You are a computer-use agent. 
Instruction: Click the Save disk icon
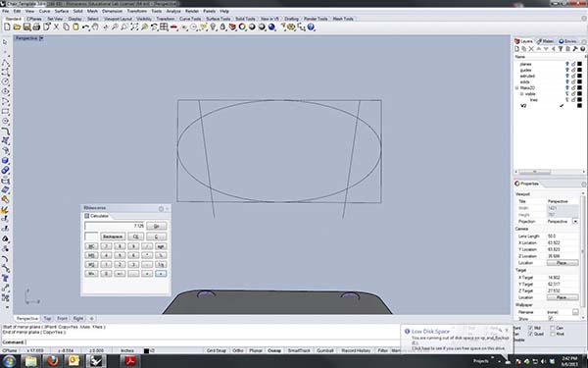(26, 27)
